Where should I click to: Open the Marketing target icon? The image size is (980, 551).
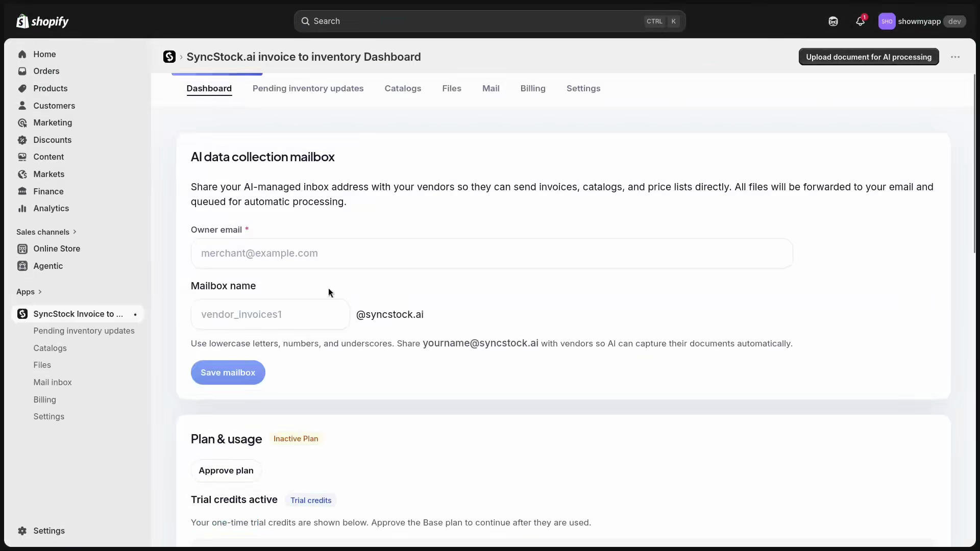coord(22,122)
